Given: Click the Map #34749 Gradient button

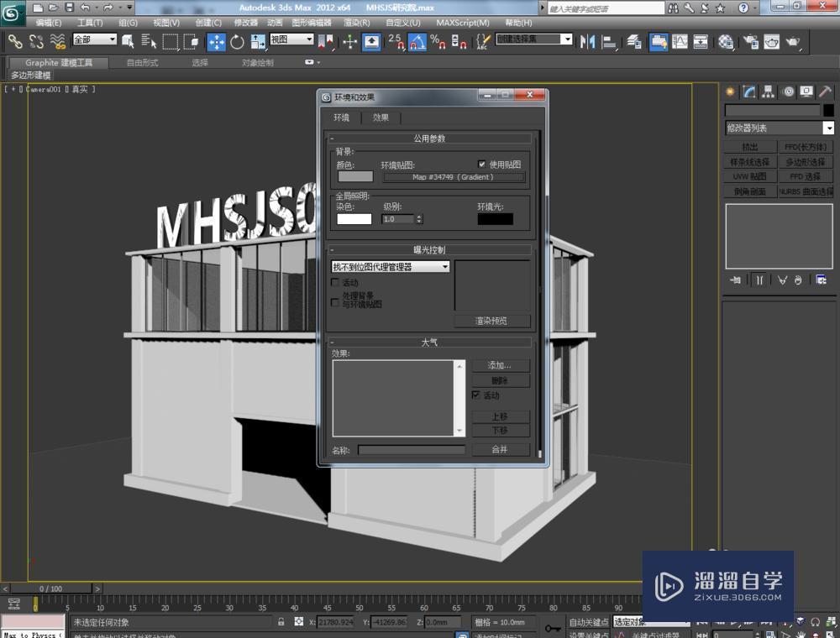Looking at the screenshot, I should pyautogui.click(x=454, y=177).
